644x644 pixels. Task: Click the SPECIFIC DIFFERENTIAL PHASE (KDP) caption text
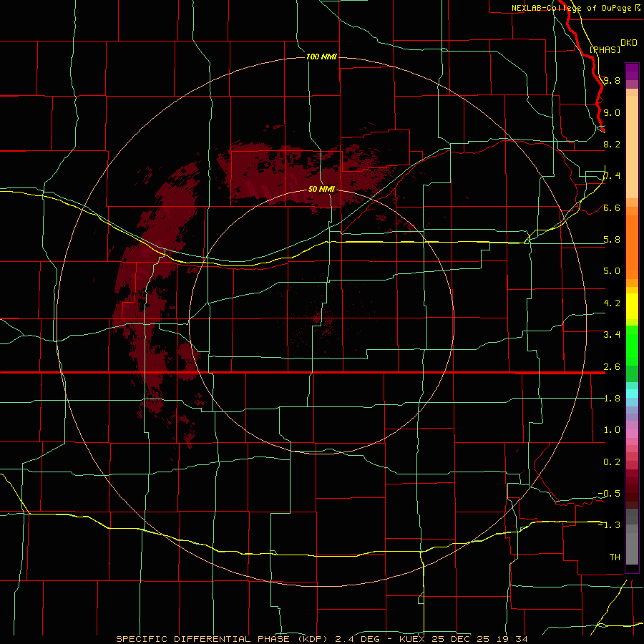pos(224,639)
